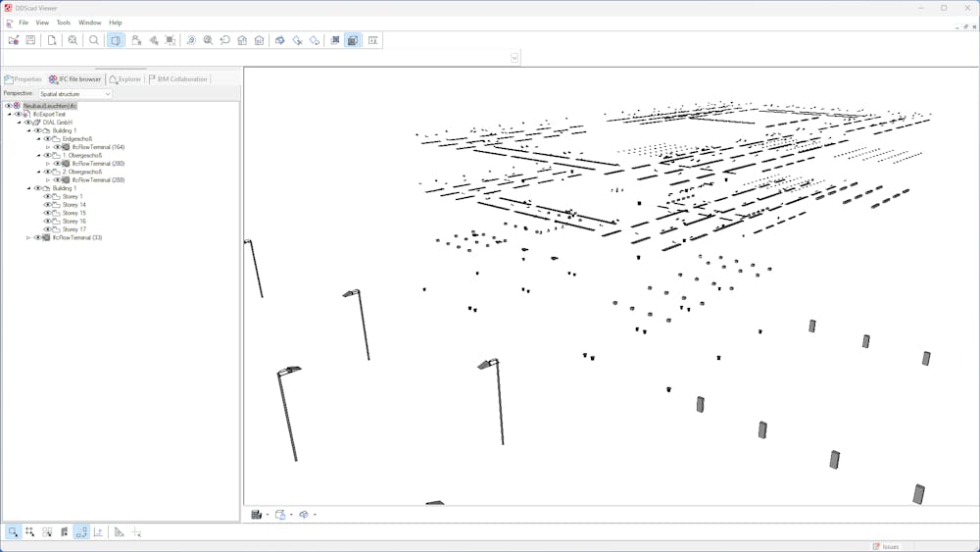Click the house with down arrow icon

click(x=260, y=40)
